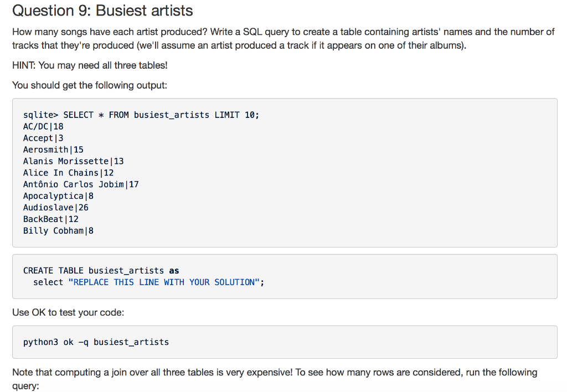
Task: Click the Audioslave|26 output row
Action: point(55,208)
